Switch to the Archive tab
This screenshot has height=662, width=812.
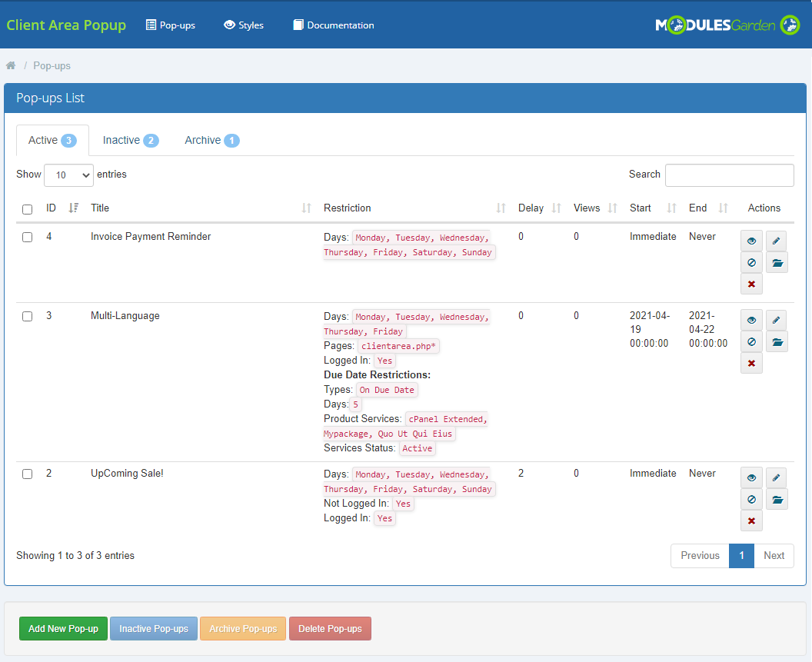tap(211, 141)
